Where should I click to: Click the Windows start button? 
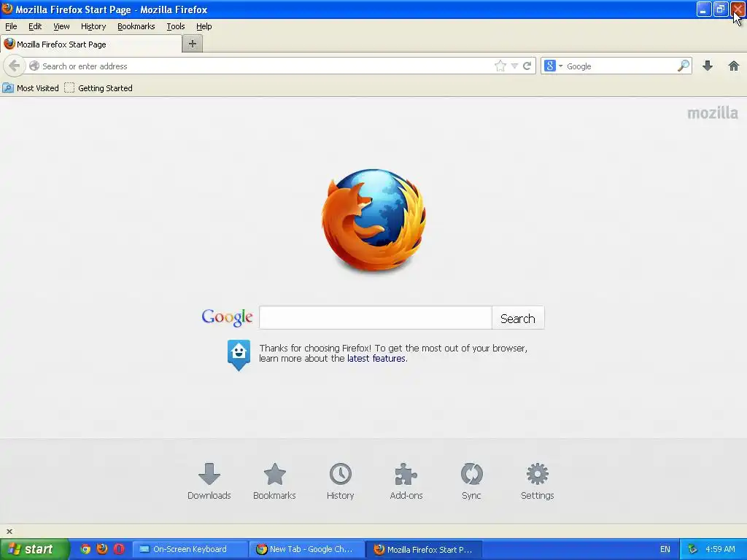click(x=34, y=549)
